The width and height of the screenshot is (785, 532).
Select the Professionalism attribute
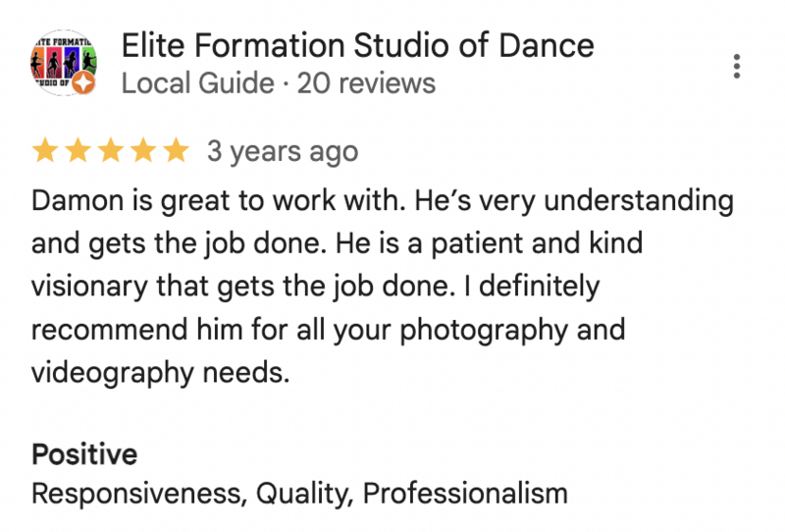[465, 494]
